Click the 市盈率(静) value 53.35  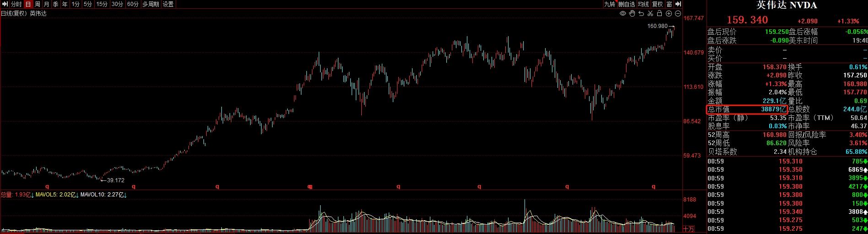pyautogui.click(x=778, y=118)
